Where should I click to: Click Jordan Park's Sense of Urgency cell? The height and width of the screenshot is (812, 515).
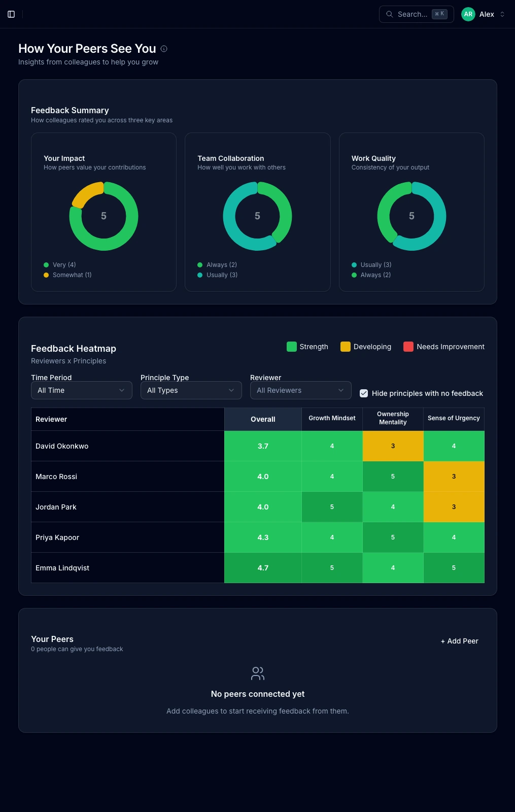click(454, 507)
